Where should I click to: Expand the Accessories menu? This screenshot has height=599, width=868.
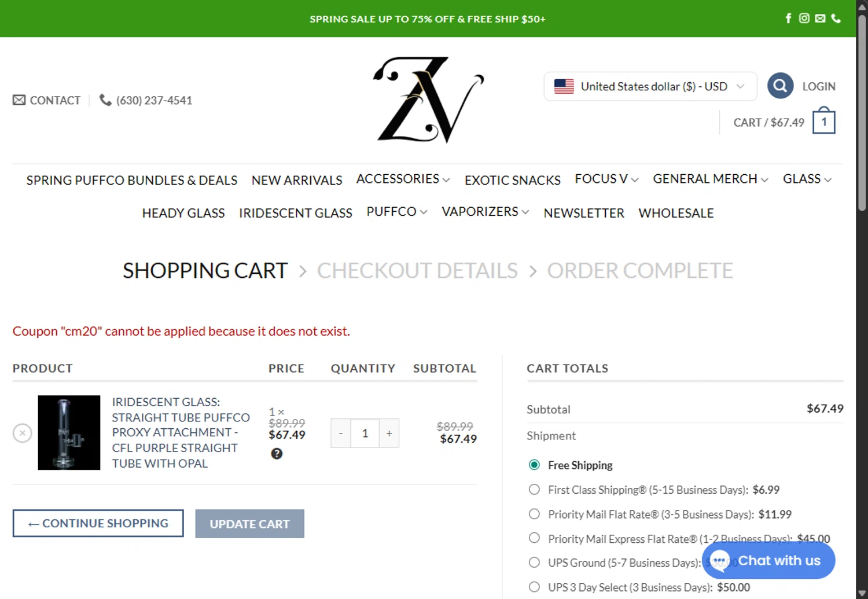tap(403, 179)
